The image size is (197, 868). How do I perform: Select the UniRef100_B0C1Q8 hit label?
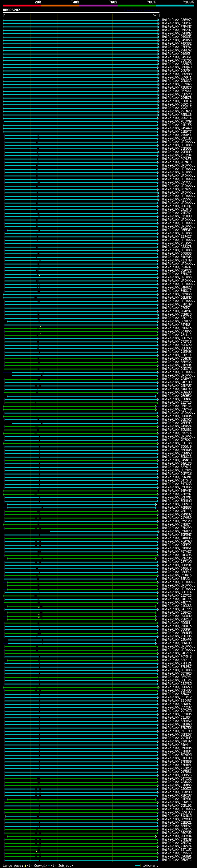coord(177,139)
